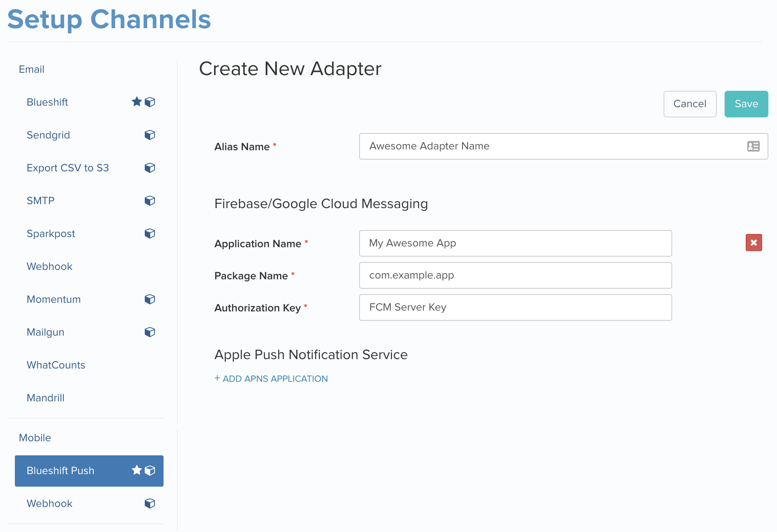
Task: Open the Sendgrid adapter
Action: coord(48,135)
